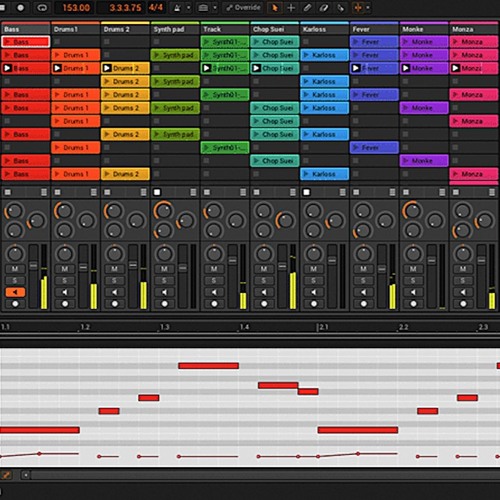Toggle the loop button in transport
This screenshot has width=500, height=500.
point(42,7)
